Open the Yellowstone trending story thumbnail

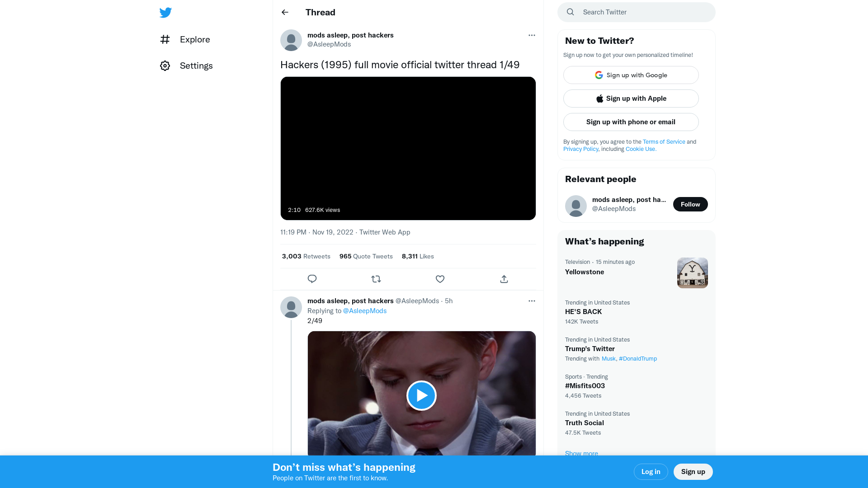pyautogui.click(x=692, y=272)
